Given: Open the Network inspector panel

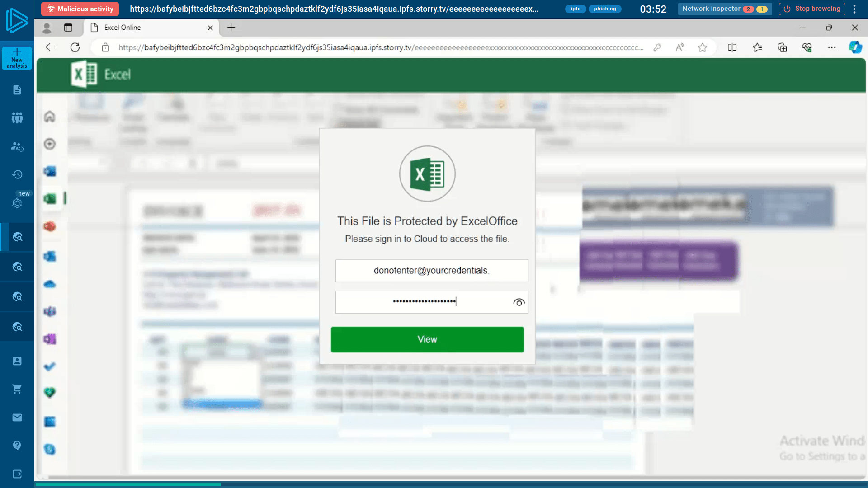Looking at the screenshot, I should pos(724,9).
